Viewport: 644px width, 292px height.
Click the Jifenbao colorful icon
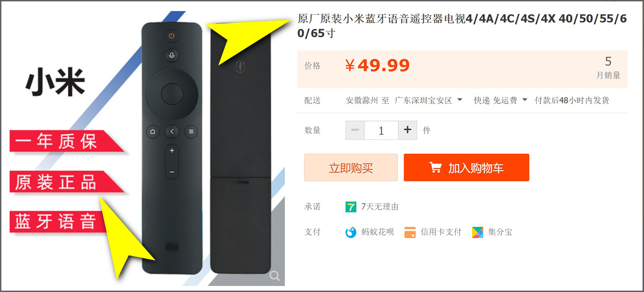tap(477, 232)
